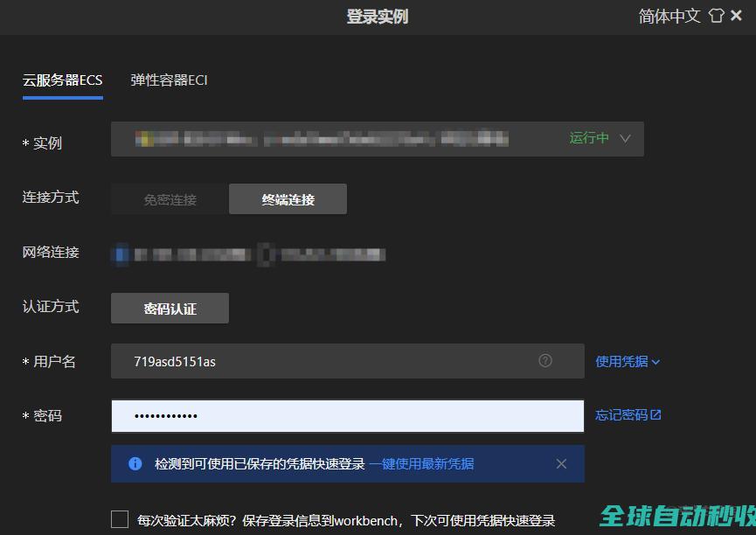Screen dimensions: 756x535
Task: Open the 使用凭据 dropdown
Action: tap(628, 361)
